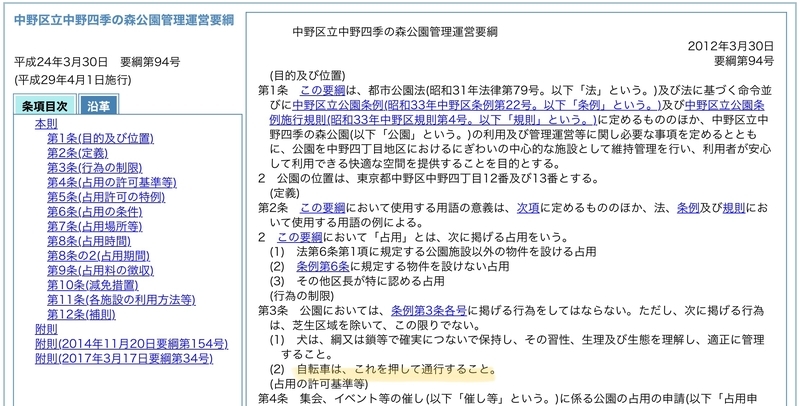Viewport: 800px width, 406px height.
Task: Open 本則 in the table of contents
Action: tap(46, 124)
